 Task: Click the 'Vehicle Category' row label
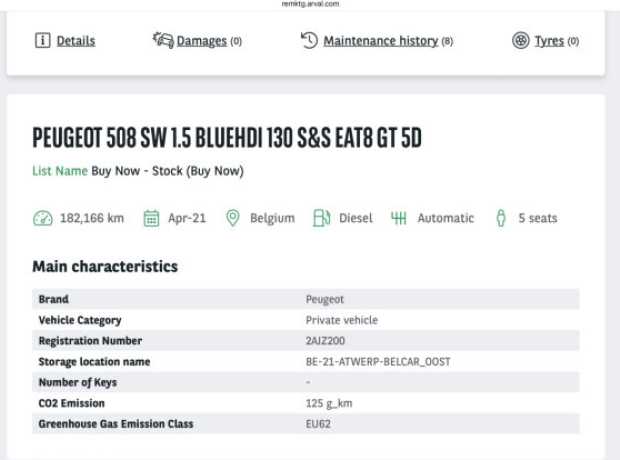pos(80,320)
